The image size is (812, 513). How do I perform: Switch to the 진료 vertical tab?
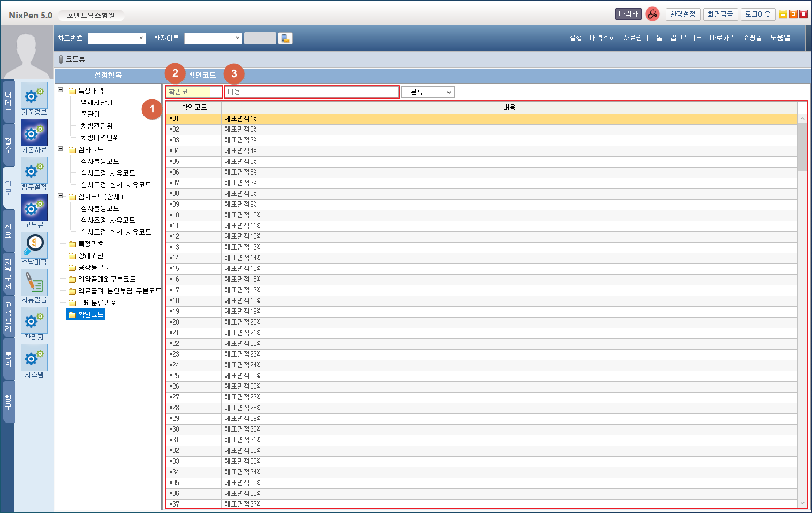coord(8,231)
